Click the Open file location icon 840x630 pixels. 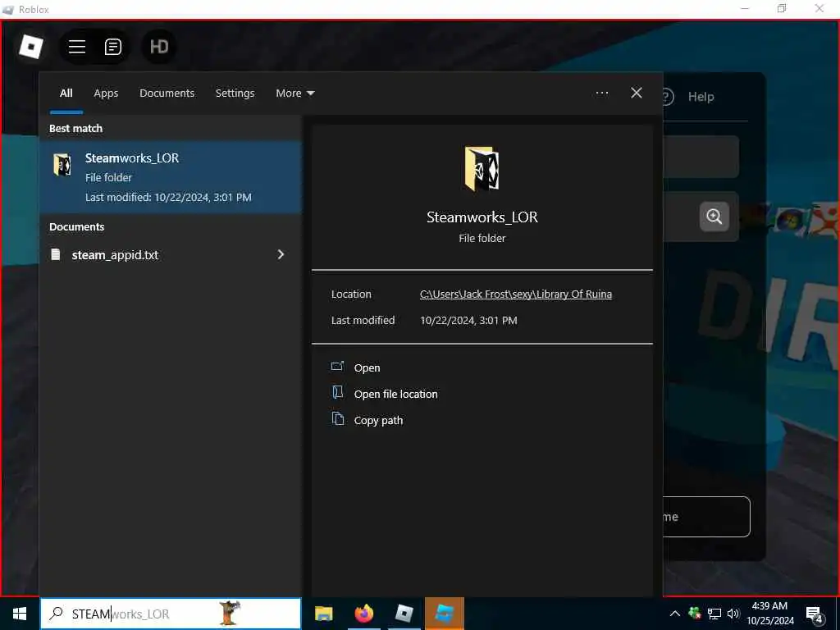[x=337, y=393]
